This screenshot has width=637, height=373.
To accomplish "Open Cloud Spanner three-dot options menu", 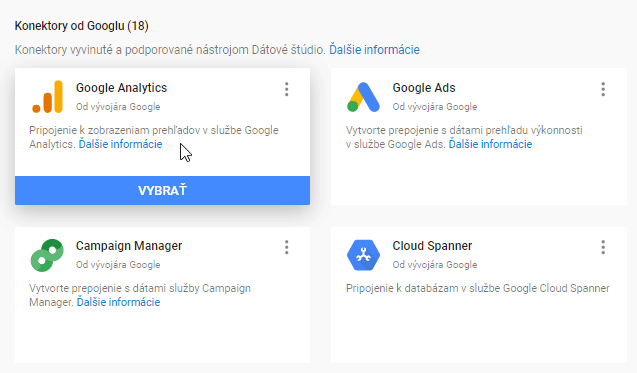I will tap(603, 247).
